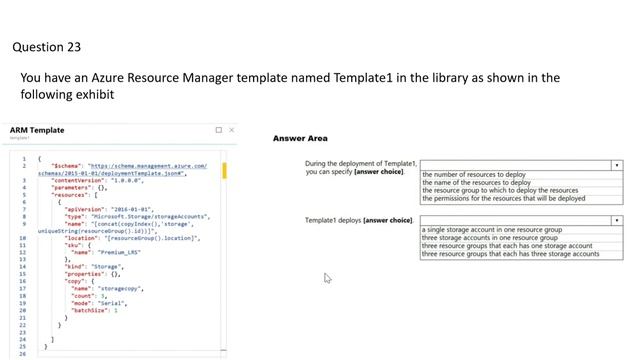
Task: Click the "contentVersion" line in the template
Action: (97, 180)
